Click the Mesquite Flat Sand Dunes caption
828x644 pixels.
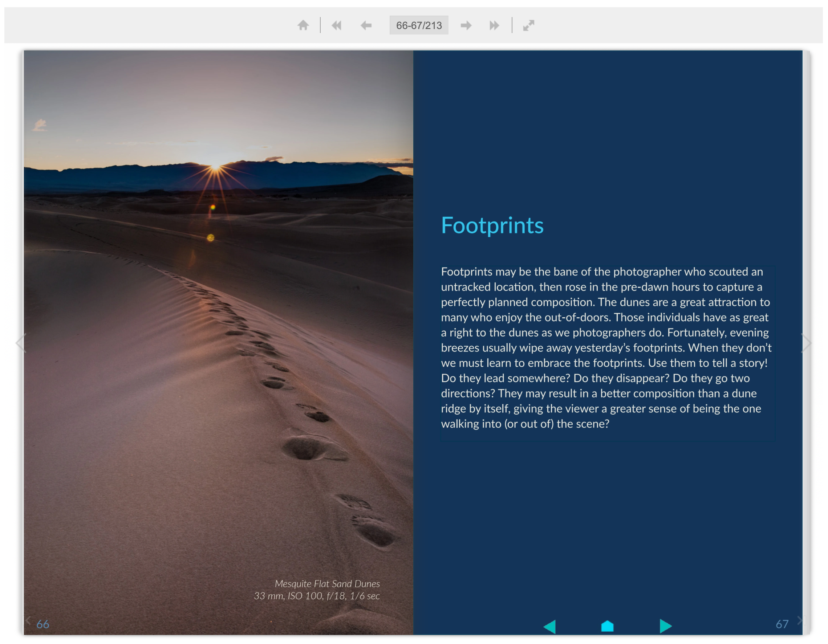(327, 584)
